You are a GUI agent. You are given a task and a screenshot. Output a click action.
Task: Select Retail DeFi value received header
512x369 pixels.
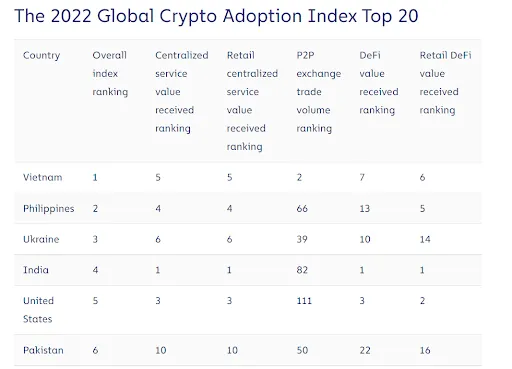(445, 83)
